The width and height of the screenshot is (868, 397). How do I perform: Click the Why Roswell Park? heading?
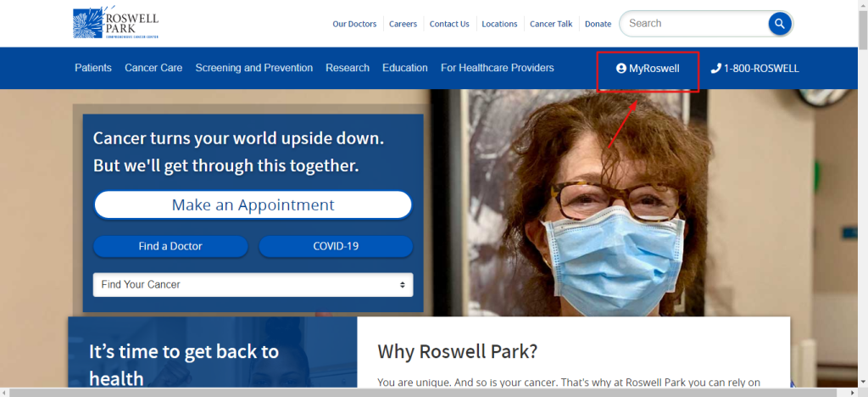[x=457, y=351]
